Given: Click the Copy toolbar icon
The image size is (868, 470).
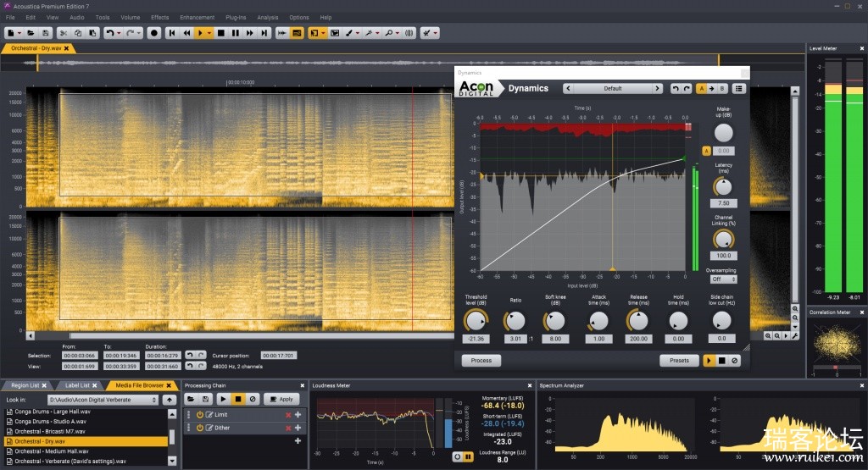Looking at the screenshot, I should (78, 33).
